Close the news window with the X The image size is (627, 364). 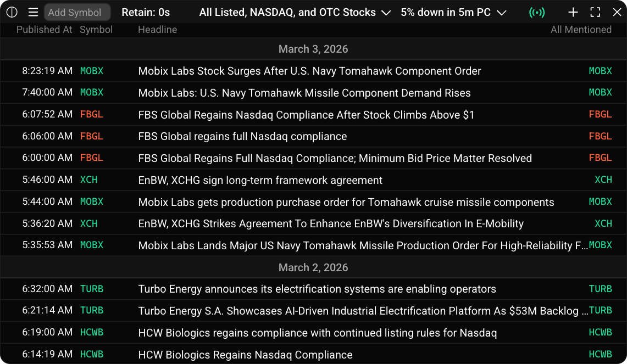coord(617,12)
